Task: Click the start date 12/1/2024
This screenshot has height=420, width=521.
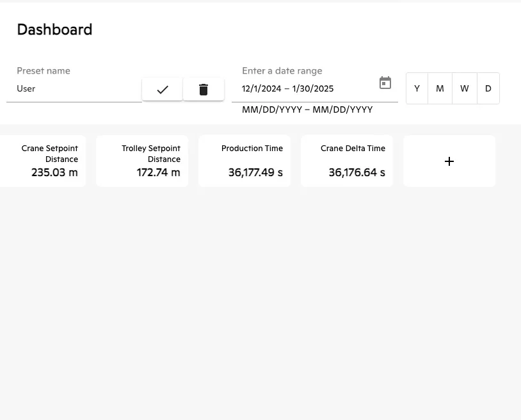Action: coord(262,89)
